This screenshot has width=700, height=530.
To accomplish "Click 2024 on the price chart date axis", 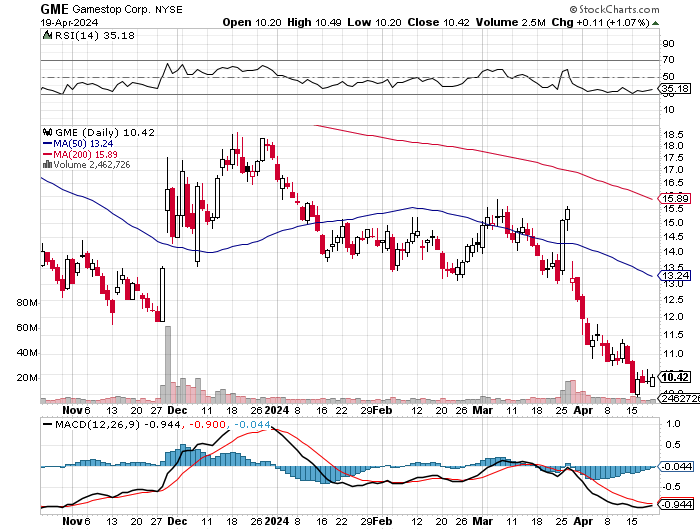I will pos(277,410).
